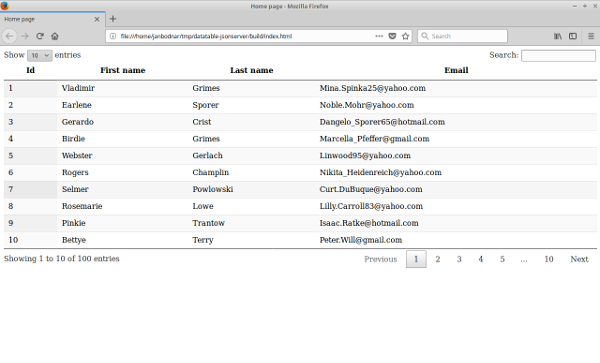Click last name cell Lowe
The height and width of the screenshot is (363, 600).
(x=203, y=206)
